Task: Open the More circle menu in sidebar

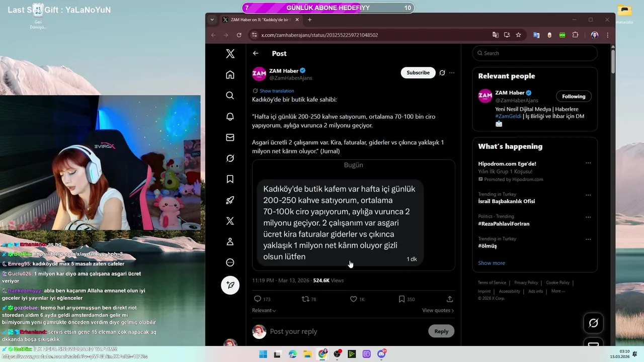Action: pyautogui.click(x=230, y=262)
